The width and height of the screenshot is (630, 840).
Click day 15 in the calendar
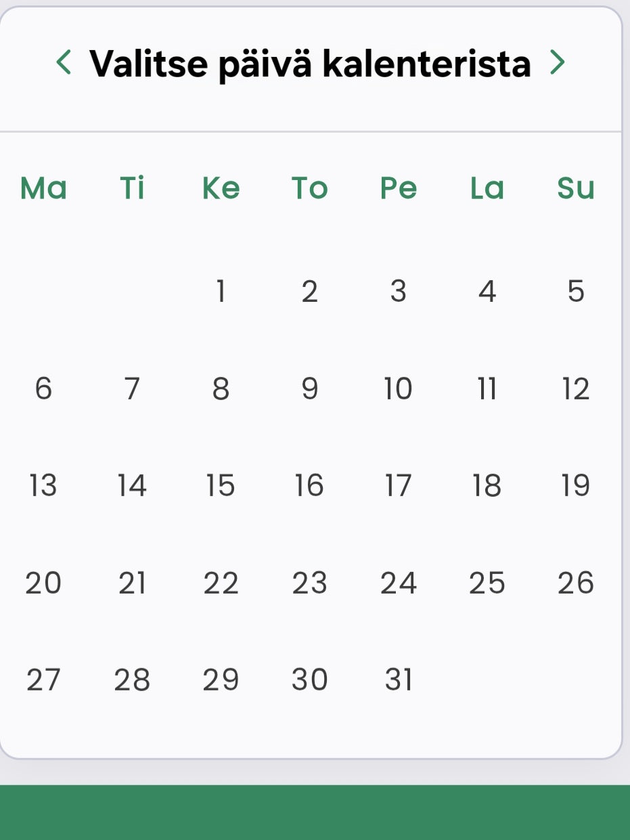[x=221, y=486]
